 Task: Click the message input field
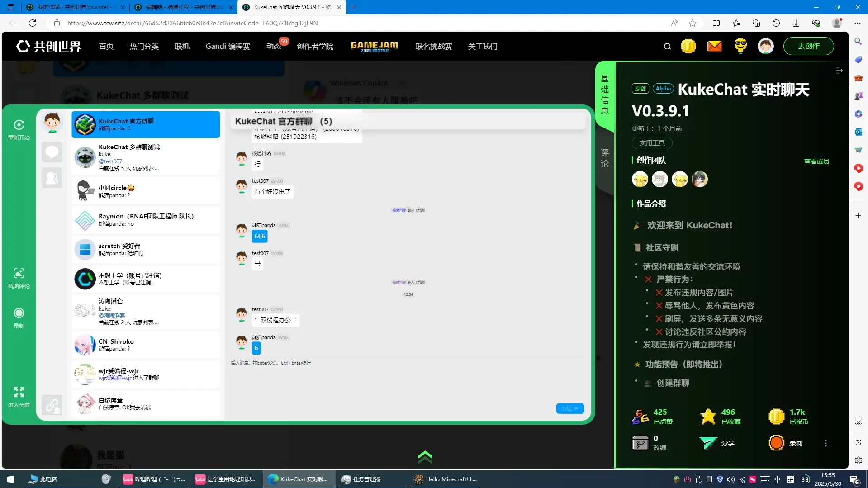pos(407,380)
